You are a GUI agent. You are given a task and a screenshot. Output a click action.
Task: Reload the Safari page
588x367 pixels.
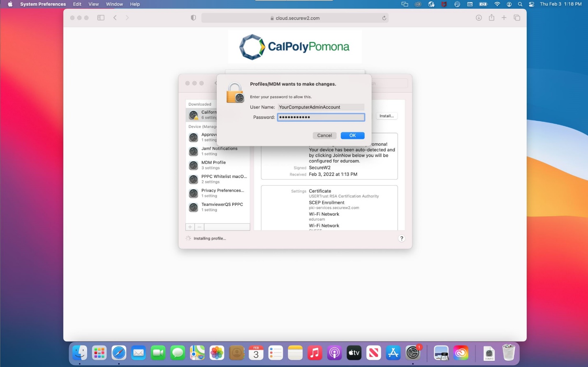click(384, 18)
